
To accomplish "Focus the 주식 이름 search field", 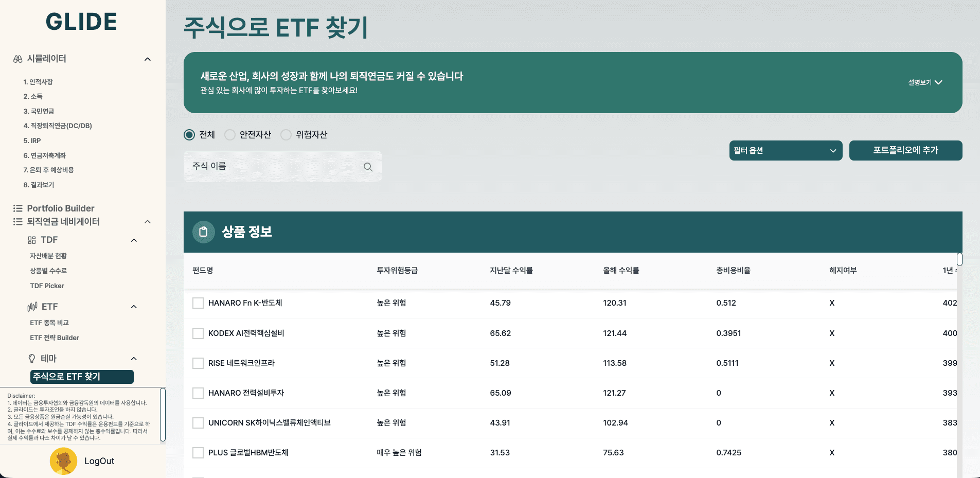I will (282, 166).
